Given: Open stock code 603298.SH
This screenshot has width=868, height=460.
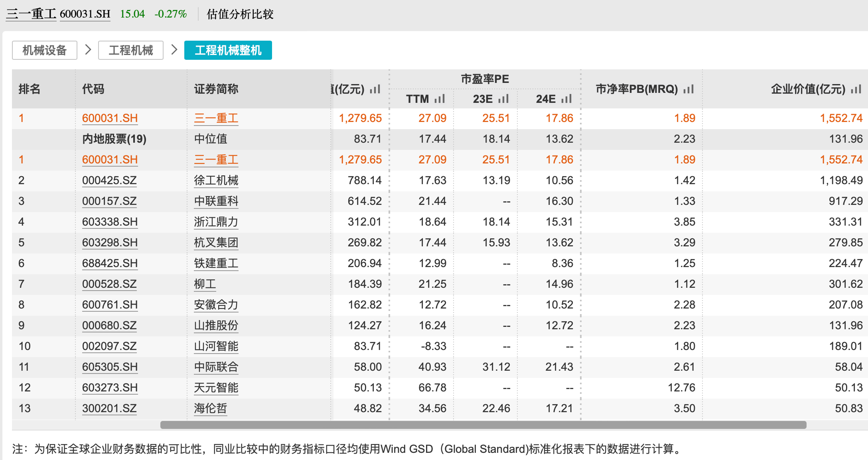Looking at the screenshot, I should tap(110, 242).
